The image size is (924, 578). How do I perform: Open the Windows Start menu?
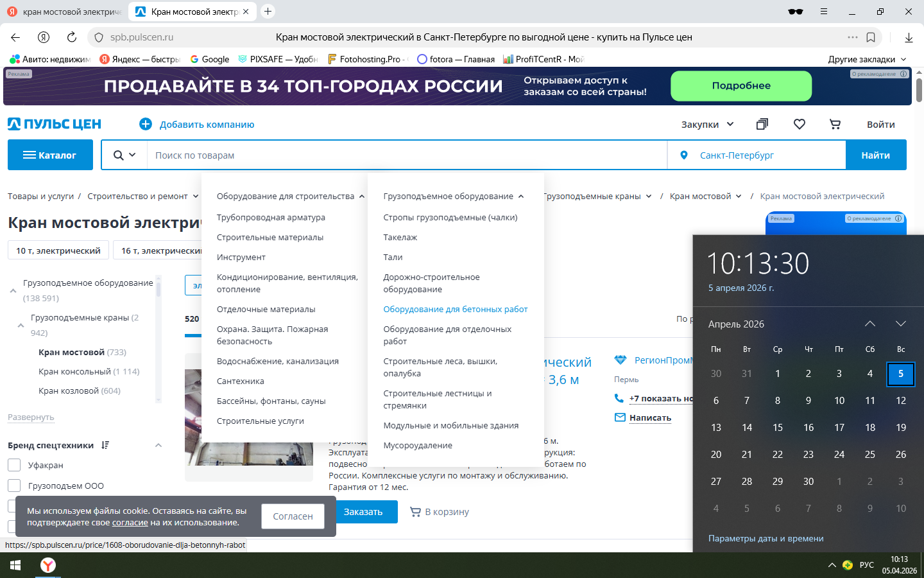[15, 565]
